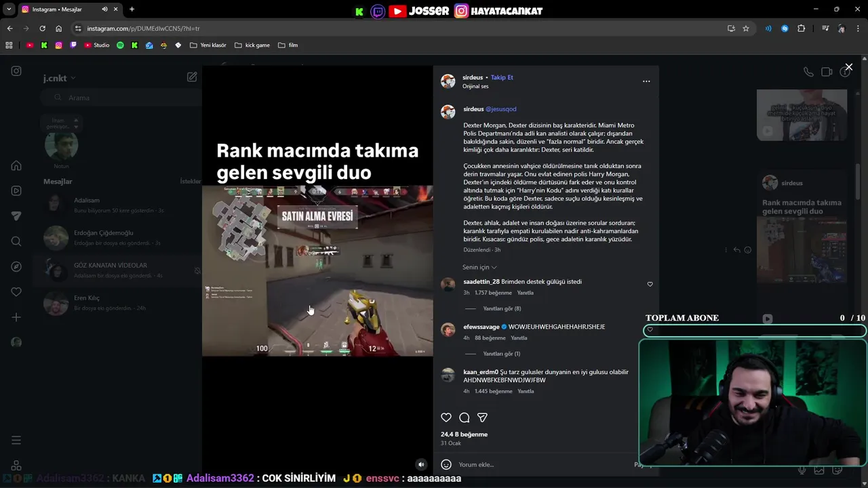Open sirdeus profile from post header
The image size is (868, 488).
[x=473, y=77]
